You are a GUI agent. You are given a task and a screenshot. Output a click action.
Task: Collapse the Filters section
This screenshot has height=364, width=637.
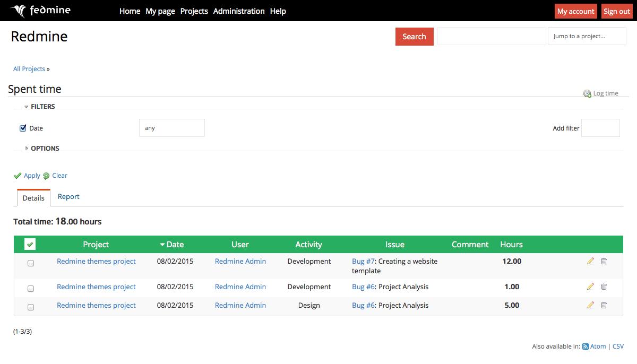(x=40, y=106)
